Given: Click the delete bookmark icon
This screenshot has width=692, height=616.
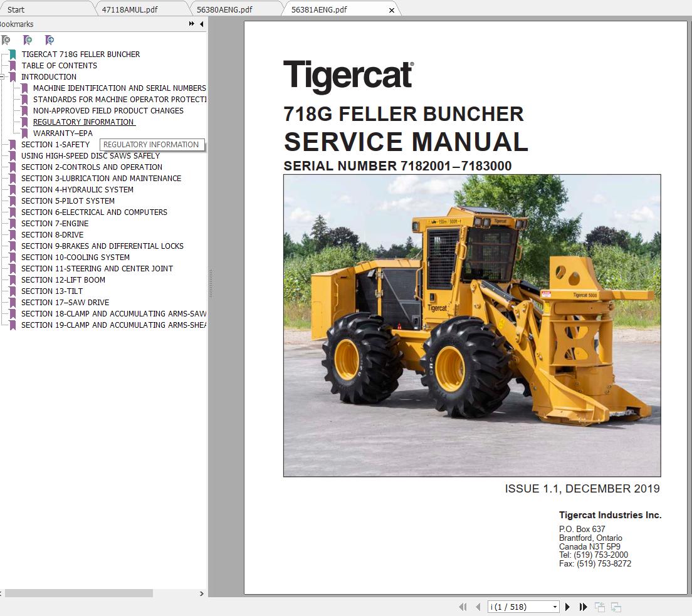Looking at the screenshot, I should (x=6, y=39).
